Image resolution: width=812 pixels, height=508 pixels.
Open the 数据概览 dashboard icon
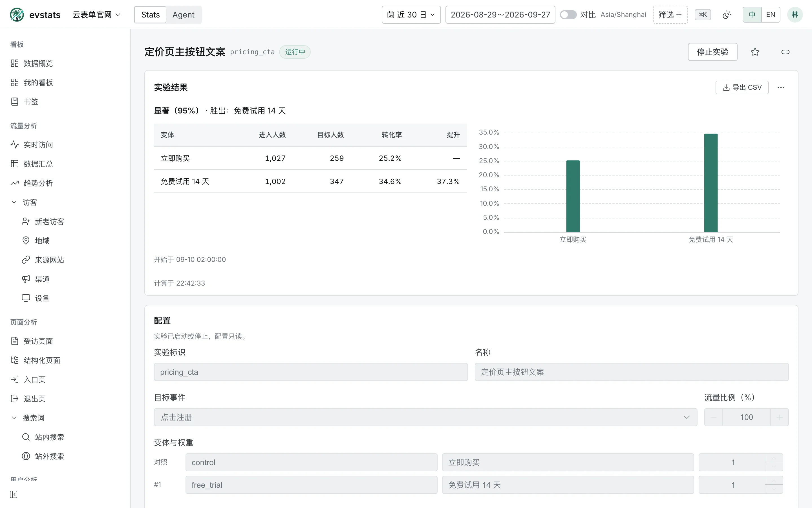(14, 63)
